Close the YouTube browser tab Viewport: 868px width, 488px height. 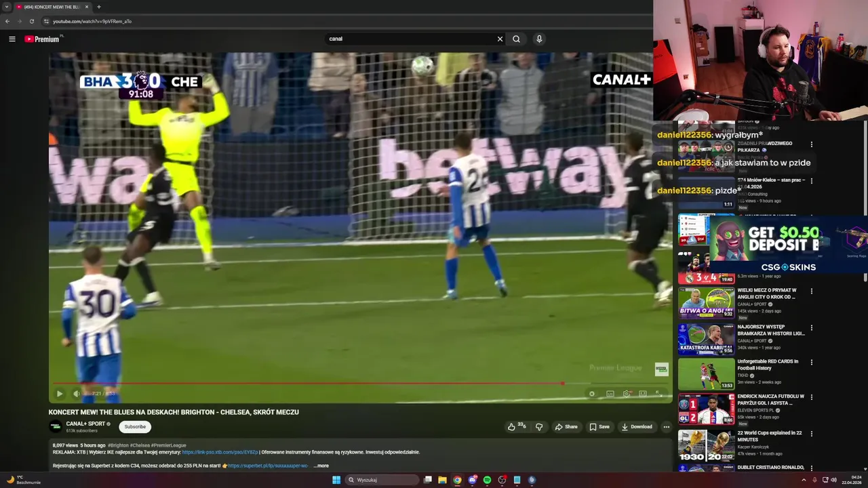coord(87,7)
